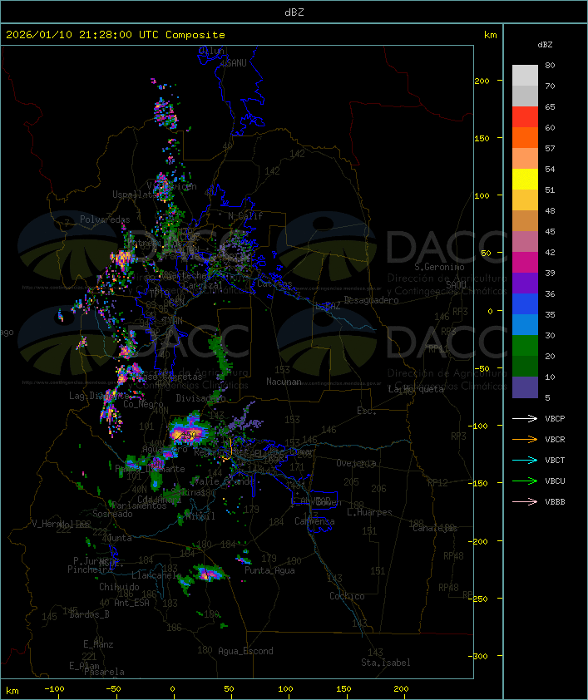Click the white VBCP arrow icon
The height and width of the screenshot is (700, 588).
pyautogui.click(x=524, y=418)
